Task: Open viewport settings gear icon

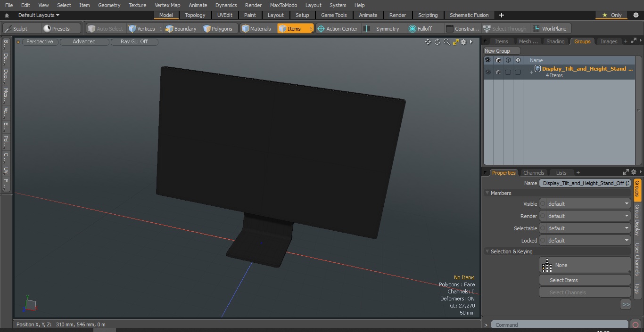Action: point(463,42)
